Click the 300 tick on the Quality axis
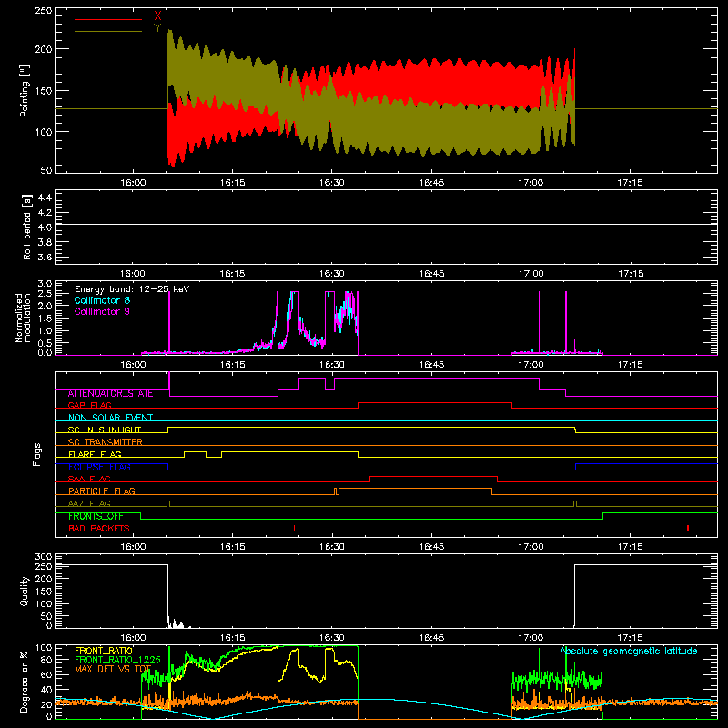The width and height of the screenshot is (728, 728). click(x=44, y=557)
